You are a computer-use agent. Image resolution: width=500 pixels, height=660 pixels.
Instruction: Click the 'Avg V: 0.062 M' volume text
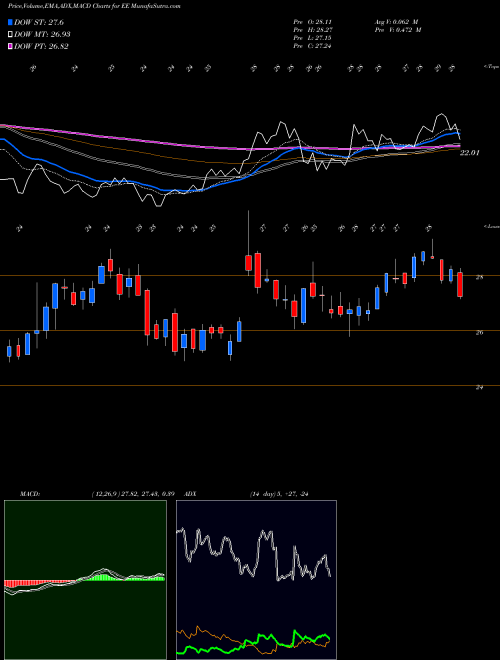click(398, 21)
